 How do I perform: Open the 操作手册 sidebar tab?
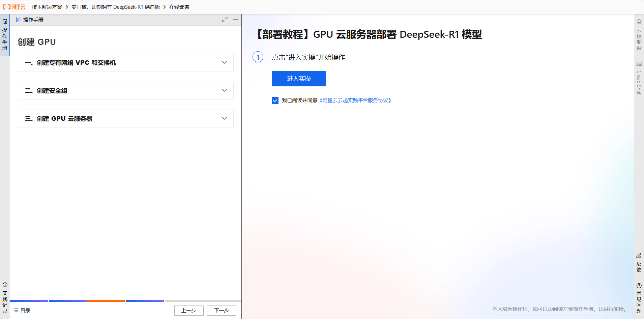click(x=5, y=35)
